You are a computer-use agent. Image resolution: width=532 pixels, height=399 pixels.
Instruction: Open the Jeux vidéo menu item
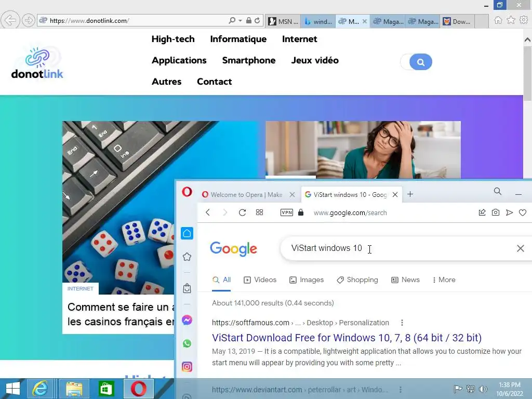(315, 60)
